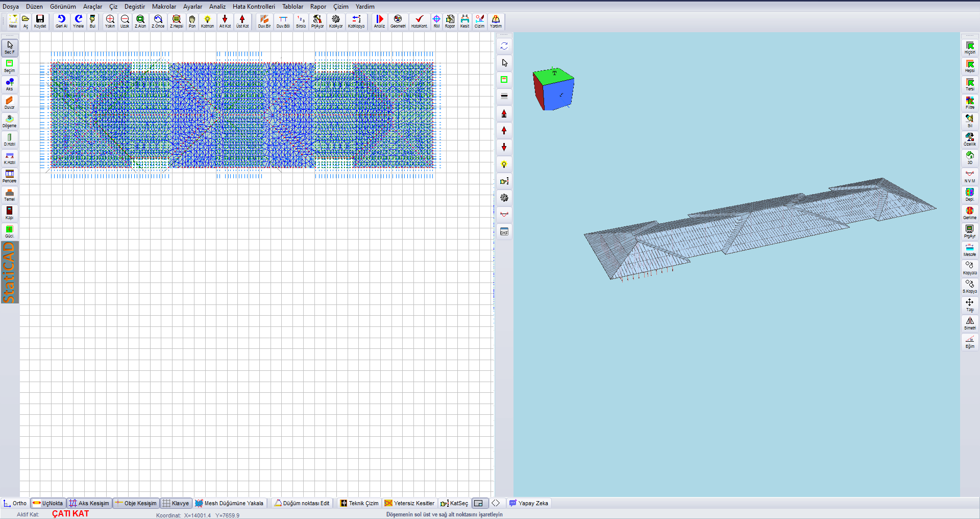Toggle Mesh Düğümüne Yakala snap
This screenshot has height=519, width=980.
point(229,503)
